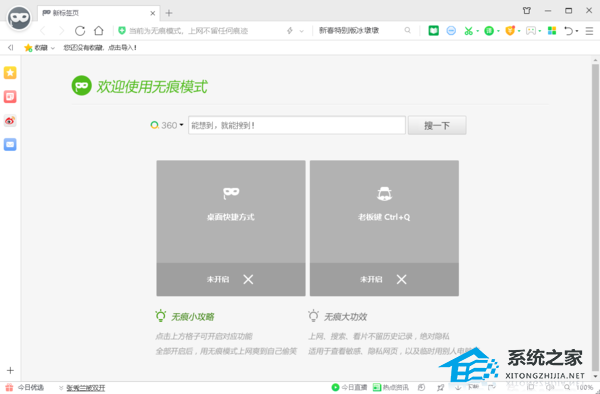
Task: Close the 新标签页 tab
Action: pos(152,13)
